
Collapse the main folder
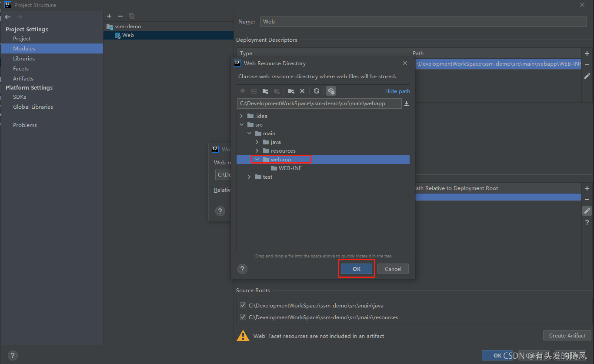250,134
